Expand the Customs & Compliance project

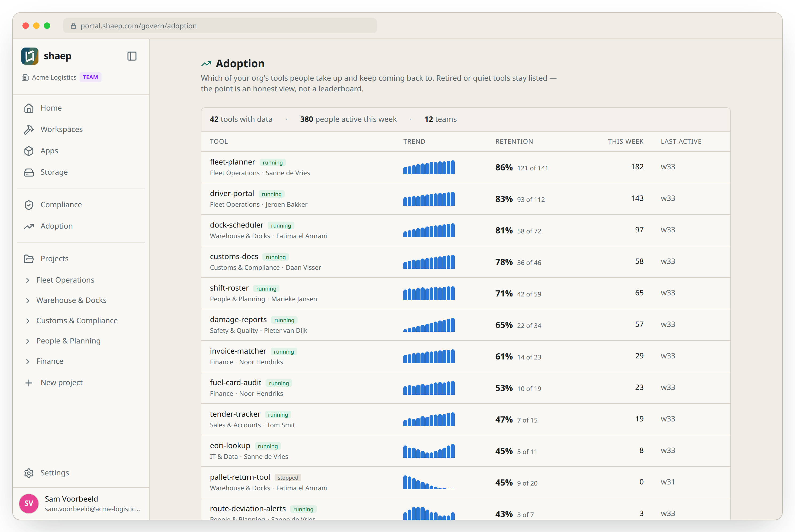point(28,321)
